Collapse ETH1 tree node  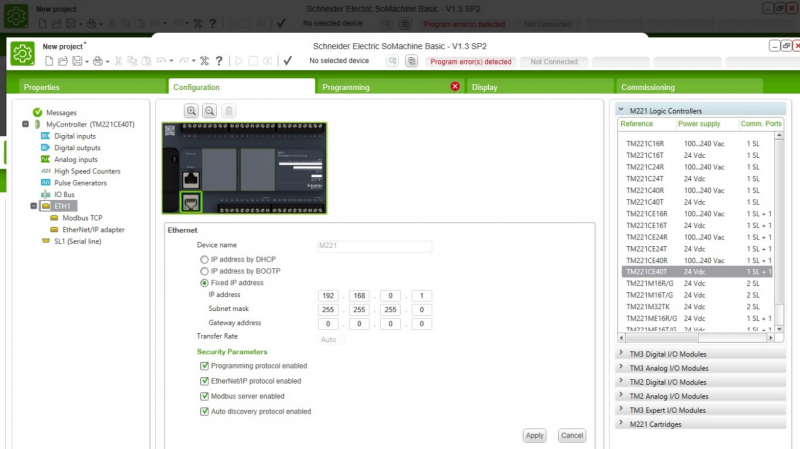34,206
